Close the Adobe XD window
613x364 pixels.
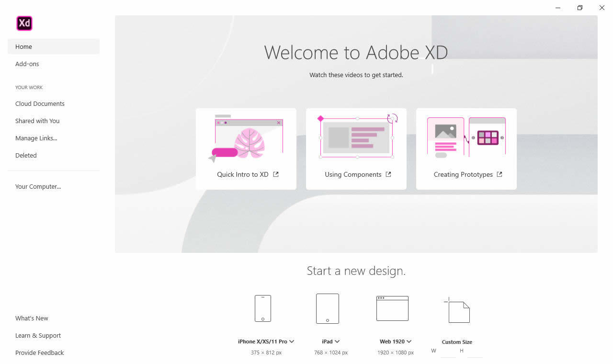(602, 8)
